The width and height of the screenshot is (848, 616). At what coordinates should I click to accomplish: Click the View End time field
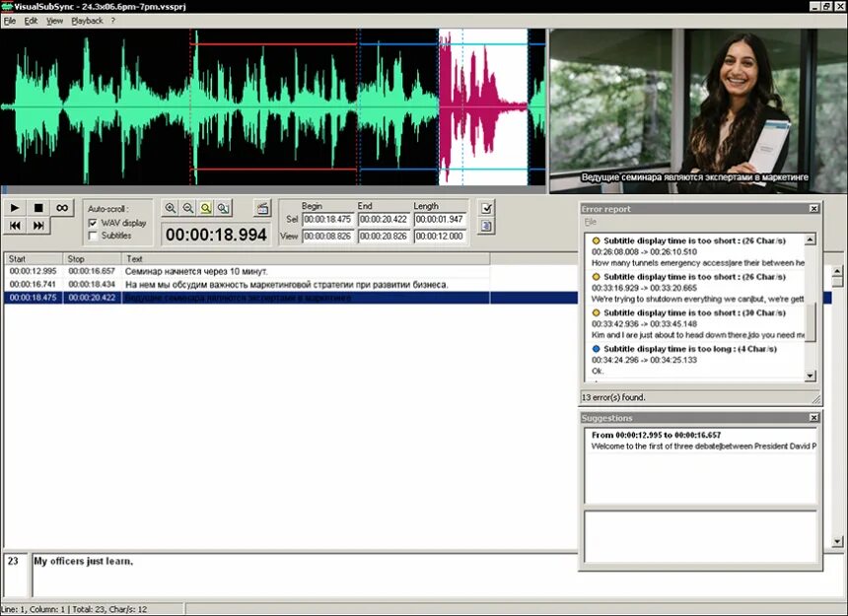coord(384,237)
